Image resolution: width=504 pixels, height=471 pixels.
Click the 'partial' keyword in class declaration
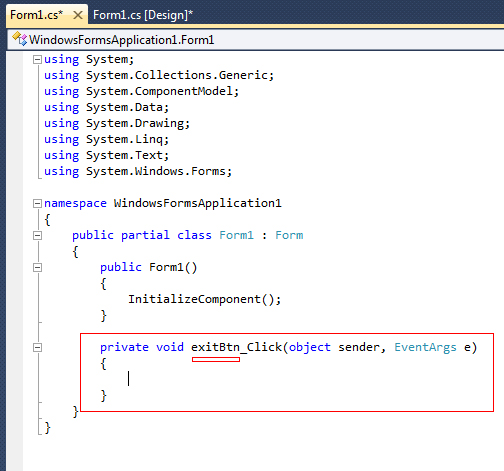coord(145,235)
